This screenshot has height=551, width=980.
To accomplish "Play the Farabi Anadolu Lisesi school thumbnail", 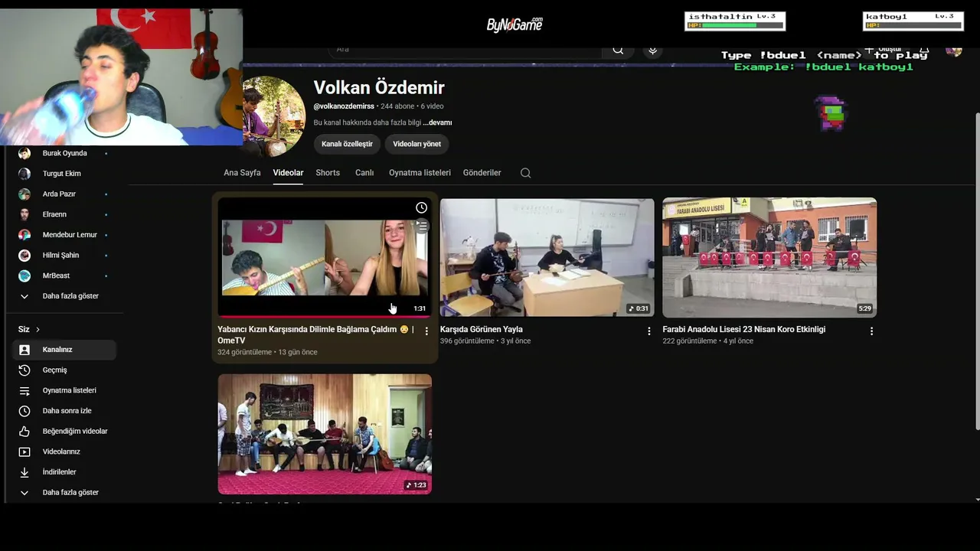I will [x=769, y=257].
